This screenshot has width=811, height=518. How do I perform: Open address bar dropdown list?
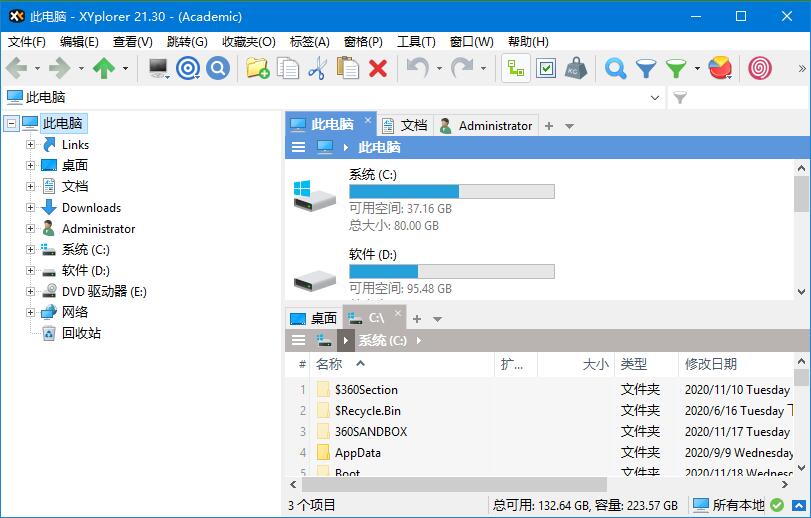654,97
